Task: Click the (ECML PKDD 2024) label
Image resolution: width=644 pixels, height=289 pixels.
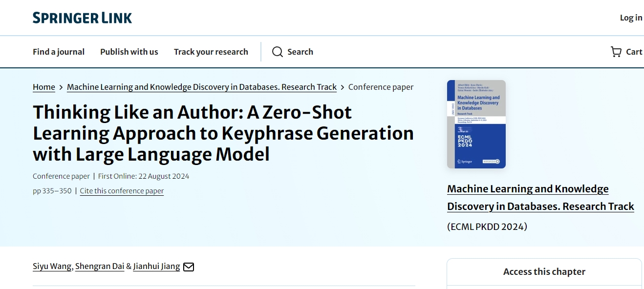Action: [487, 227]
